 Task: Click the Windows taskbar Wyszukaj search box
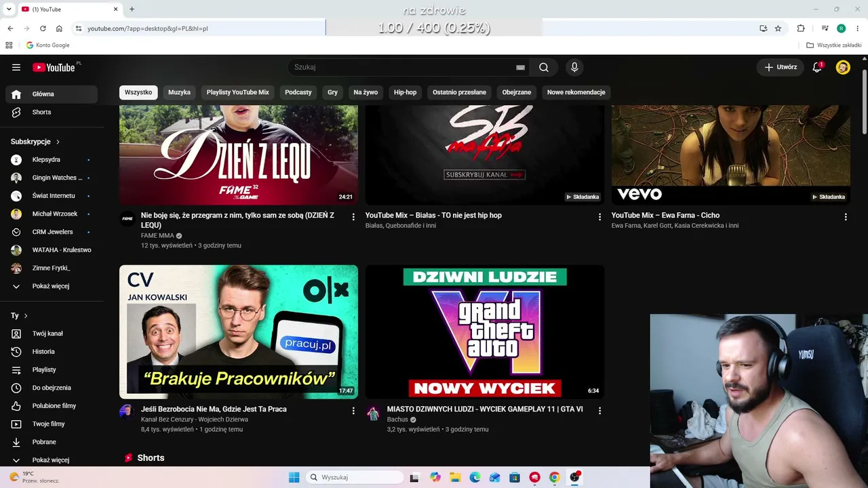click(353, 477)
